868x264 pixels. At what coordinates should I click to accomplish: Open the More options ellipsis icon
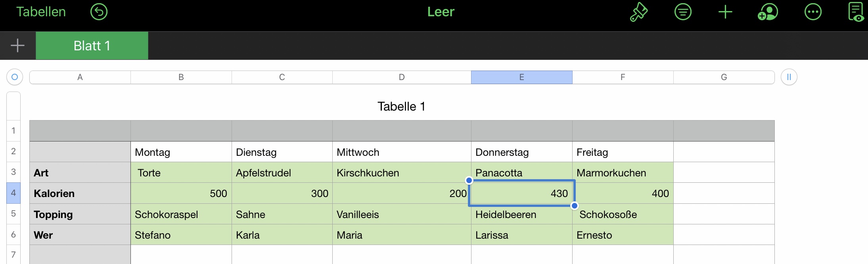coord(813,12)
